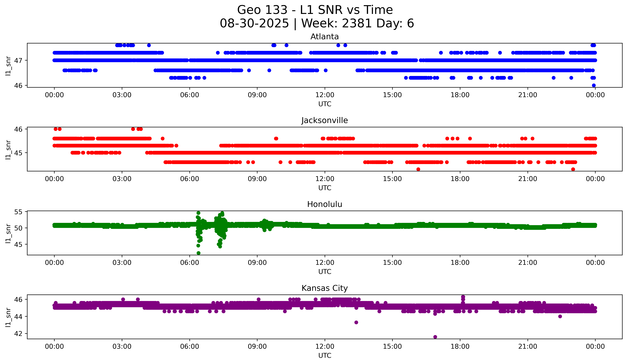Viewport: 627px width, 364px height.
Task: Click the Jacksonville plot's 06:00 tick label
Action: point(190,179)
